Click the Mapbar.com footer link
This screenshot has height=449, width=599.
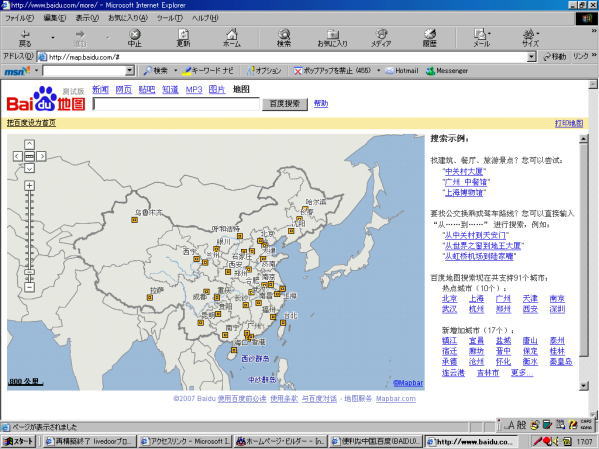[396, 399]
